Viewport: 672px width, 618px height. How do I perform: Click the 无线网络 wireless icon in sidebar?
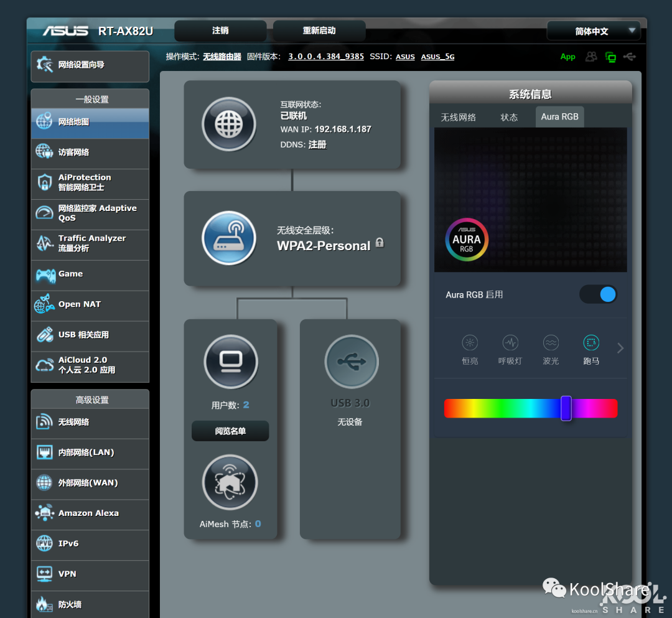(45, 422)
